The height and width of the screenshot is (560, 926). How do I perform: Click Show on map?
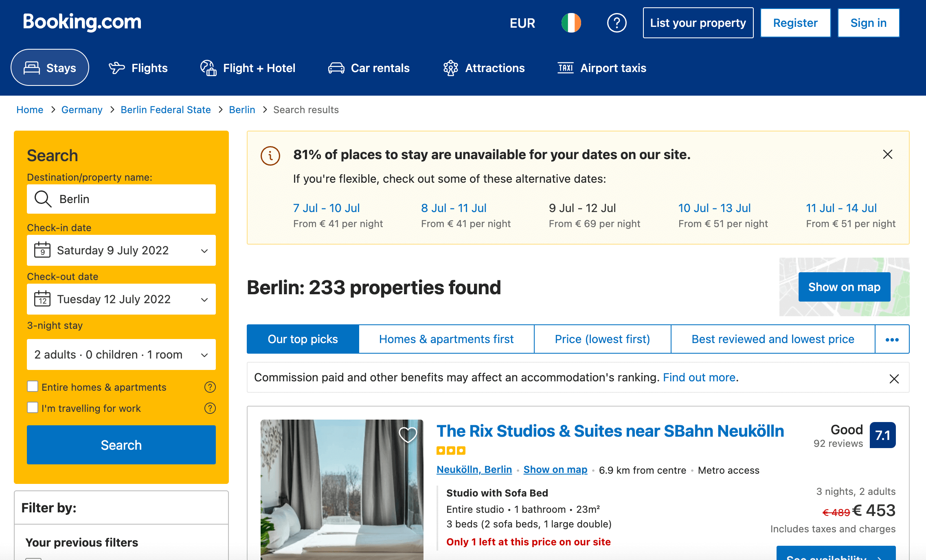pyautogui.click(x=844, y=287)
